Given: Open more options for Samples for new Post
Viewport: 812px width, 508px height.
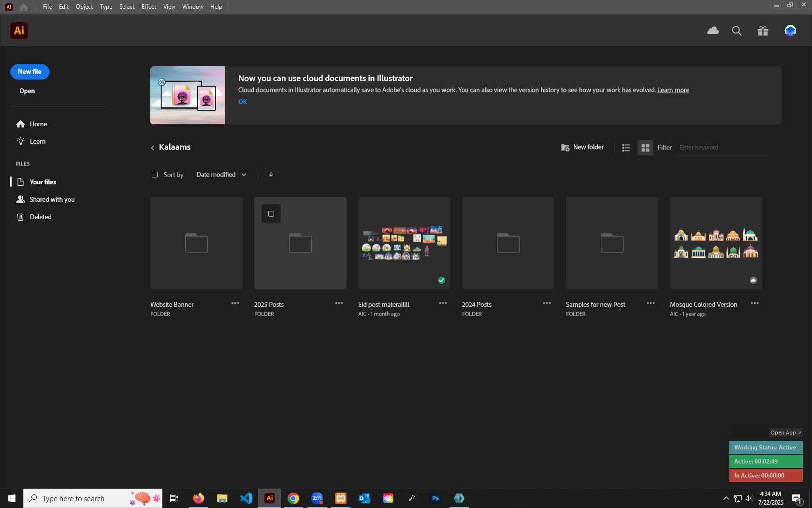Looking at the screenshot, I should point(651,303).
